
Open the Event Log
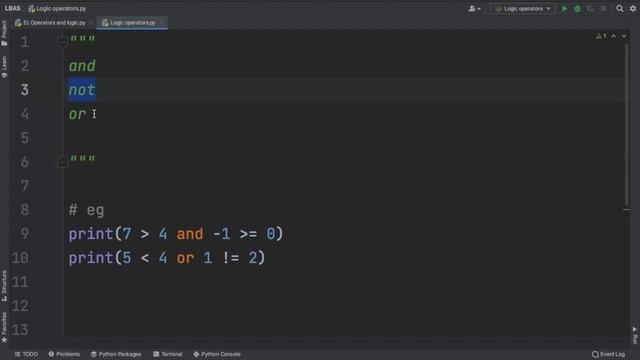pyautogui.click(x=608, y=354)
